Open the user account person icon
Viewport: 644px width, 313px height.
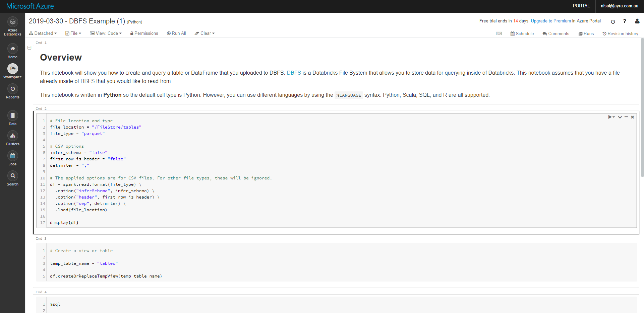tap(637, 21)
